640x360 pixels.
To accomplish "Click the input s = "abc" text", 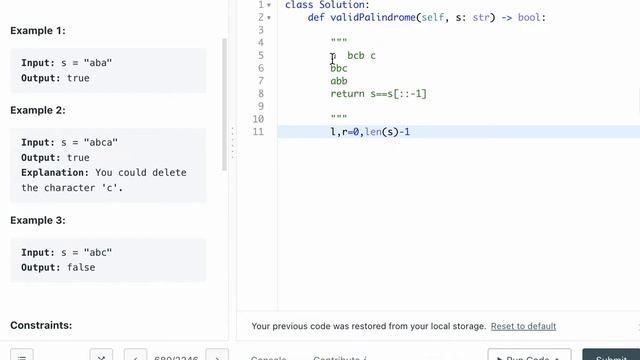I will point(67,252).
